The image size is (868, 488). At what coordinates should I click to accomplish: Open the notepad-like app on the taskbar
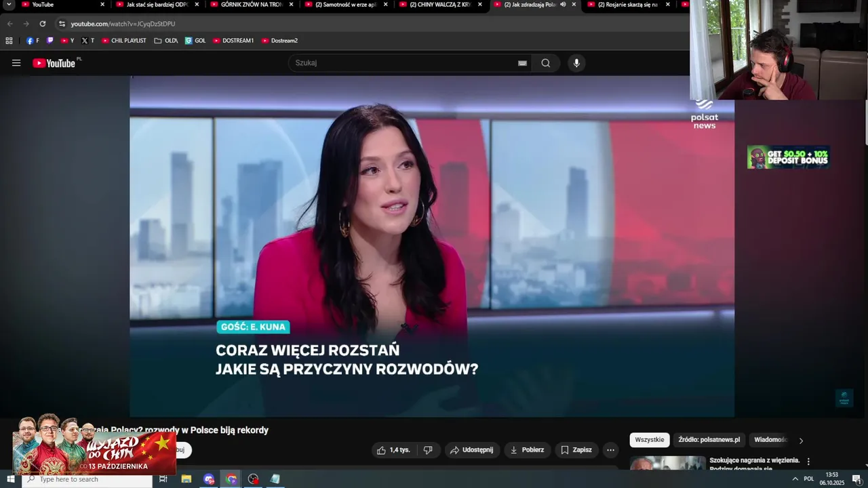click(275, 479)
